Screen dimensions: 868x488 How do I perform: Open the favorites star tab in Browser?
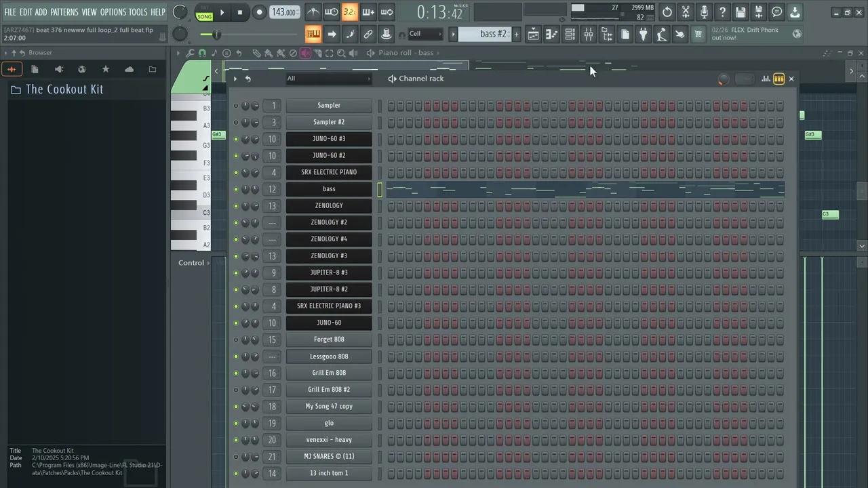coord(105,69)
